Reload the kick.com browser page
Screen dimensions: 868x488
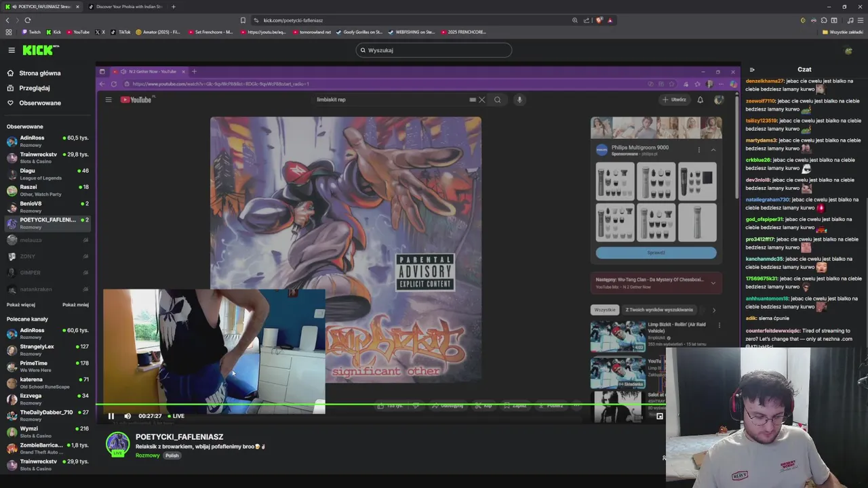tap(28, 20)
